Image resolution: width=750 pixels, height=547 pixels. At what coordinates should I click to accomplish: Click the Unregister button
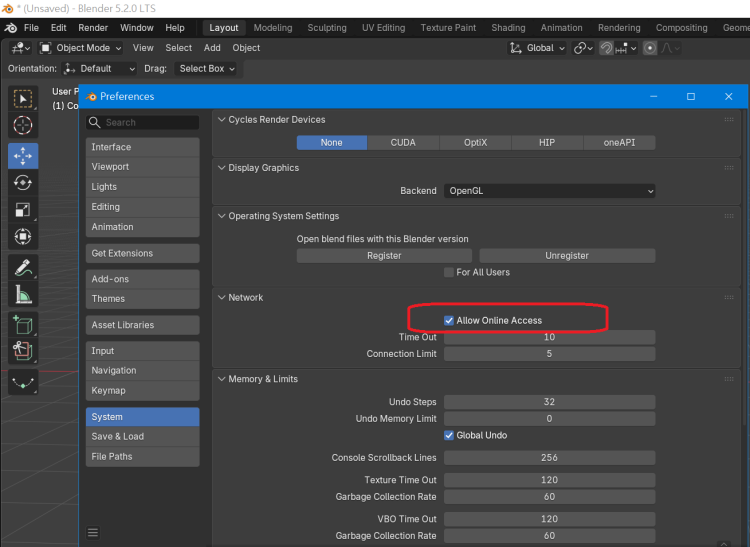pos(567,255)
